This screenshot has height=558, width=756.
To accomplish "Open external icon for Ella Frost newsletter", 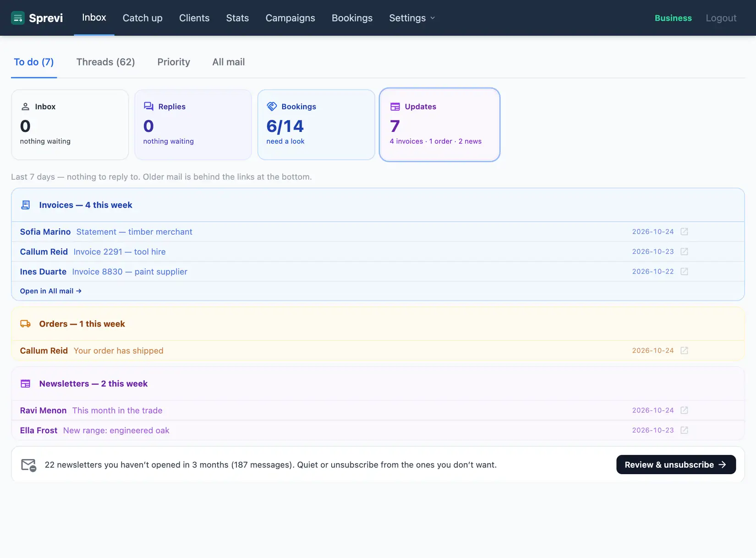I will pyautogui.click(x=684, y=430).
